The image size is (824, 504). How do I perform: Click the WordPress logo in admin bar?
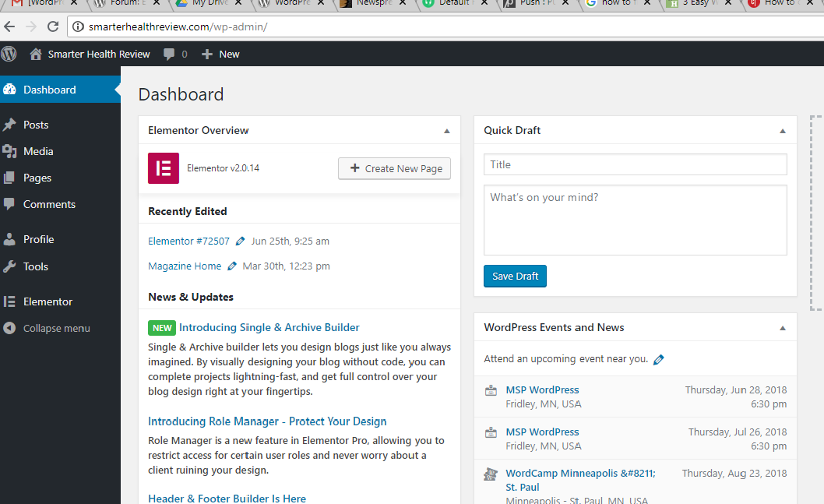coord(9,54)
